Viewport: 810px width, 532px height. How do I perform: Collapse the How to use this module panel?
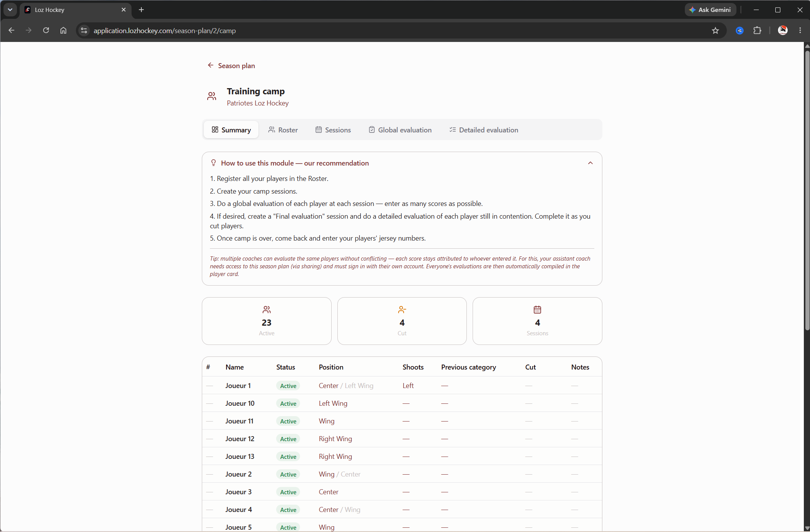(590, 163)
